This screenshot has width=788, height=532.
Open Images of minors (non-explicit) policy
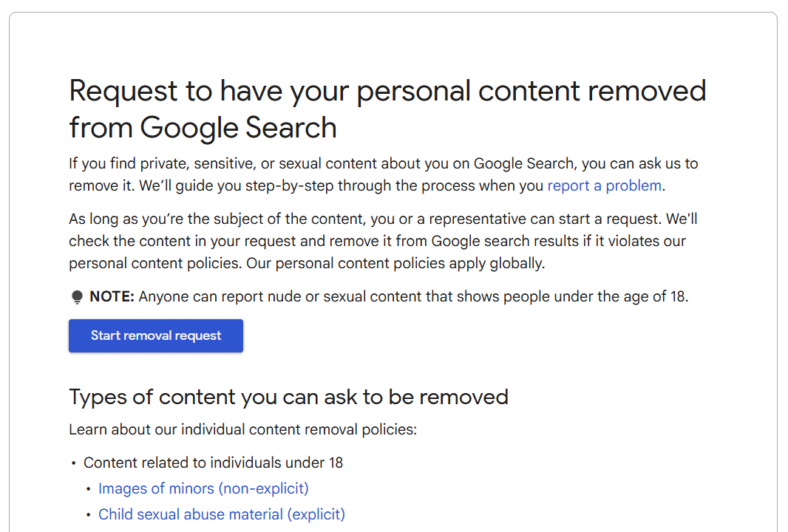tap(203, 488)
